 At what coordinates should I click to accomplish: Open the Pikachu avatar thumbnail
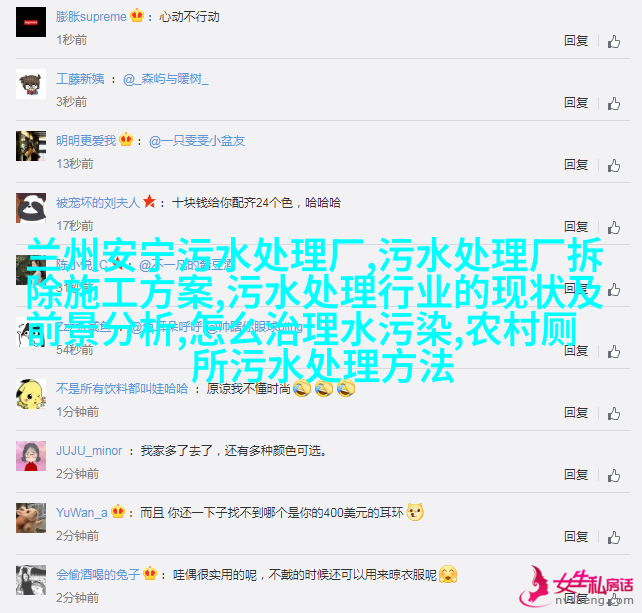31,394
